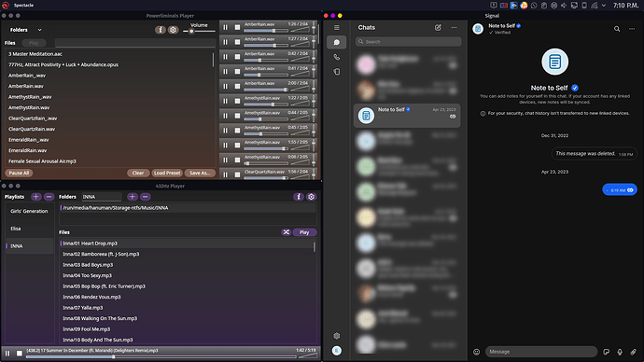Click Pause All in Powerliminals Player
This screenshot has width=644, height=362.
(20, 173)
